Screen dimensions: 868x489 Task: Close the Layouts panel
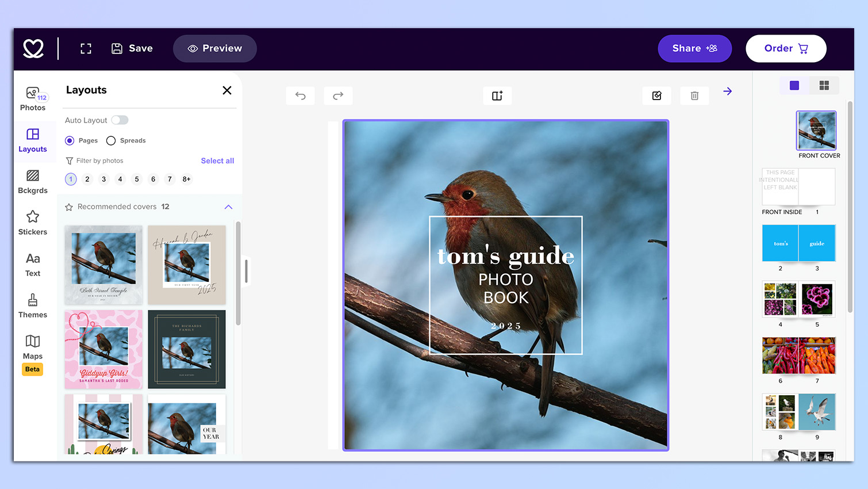click(226, 90)
